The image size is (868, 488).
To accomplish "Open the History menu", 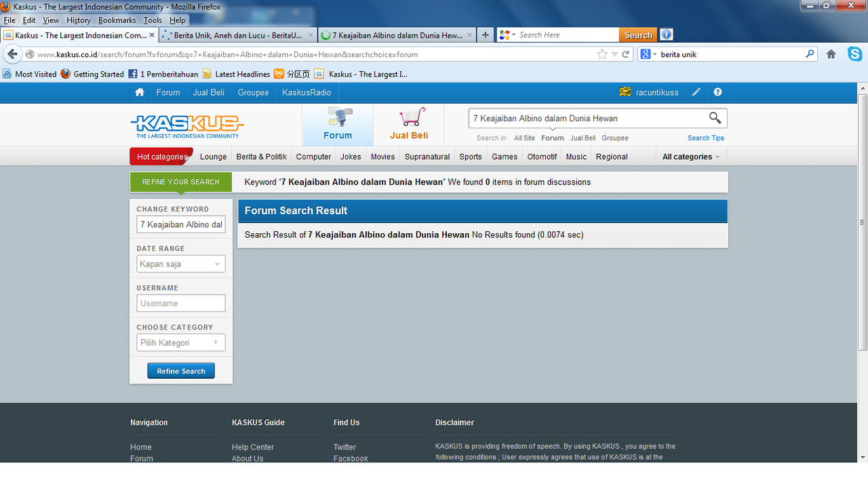I will tap(79, 20).
